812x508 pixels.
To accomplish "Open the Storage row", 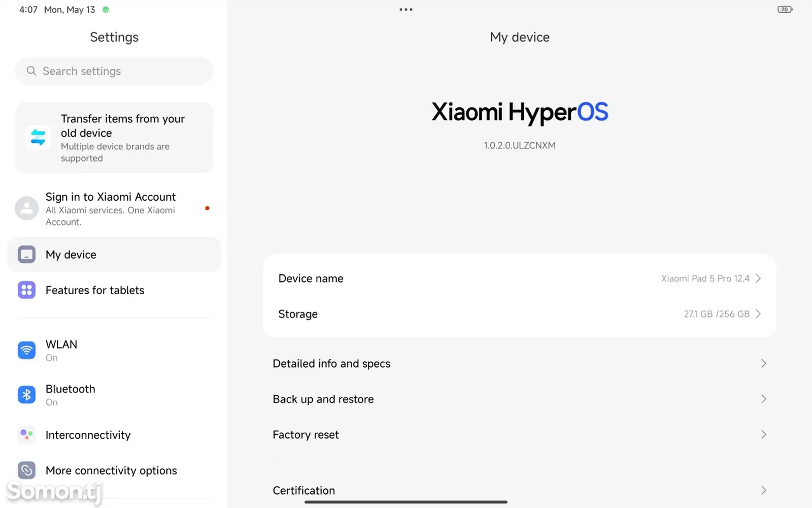I will coord(520,314).
